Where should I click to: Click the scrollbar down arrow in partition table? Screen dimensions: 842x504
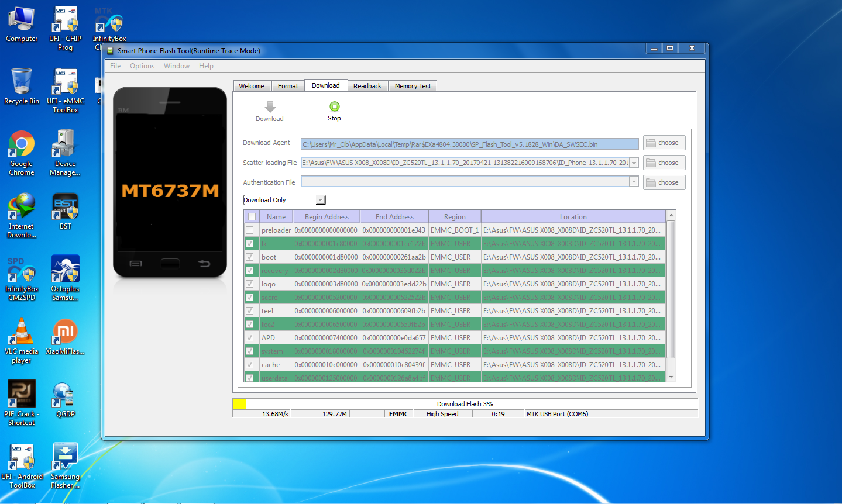pyautogui.click(x=671, y=377)
